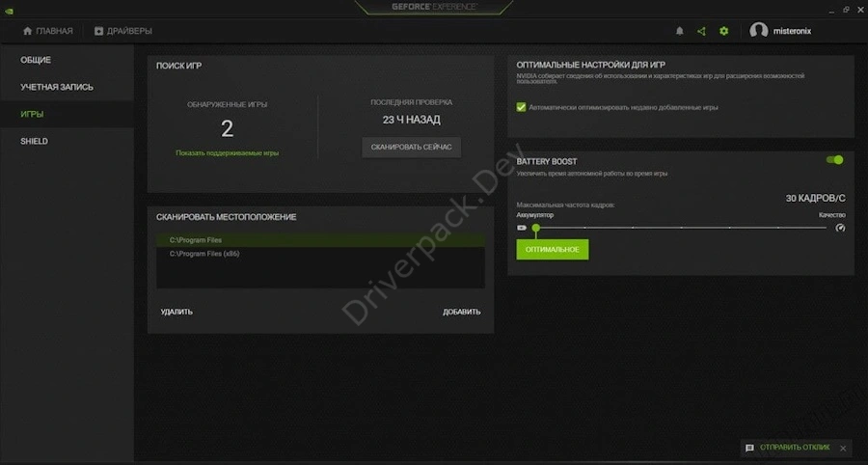The image size is (868, 465).
Task: Restore down the GeForce Experience window
Action: tap(846, 10)
